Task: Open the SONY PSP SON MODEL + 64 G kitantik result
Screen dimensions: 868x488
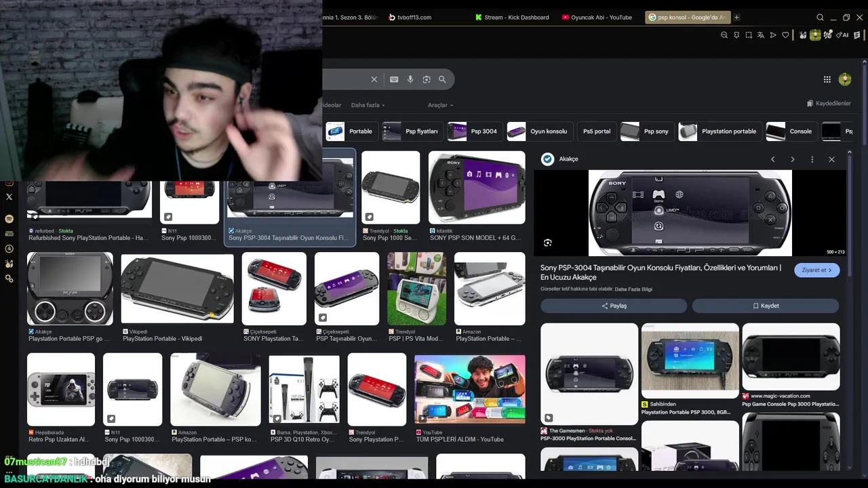Action: 477,188
